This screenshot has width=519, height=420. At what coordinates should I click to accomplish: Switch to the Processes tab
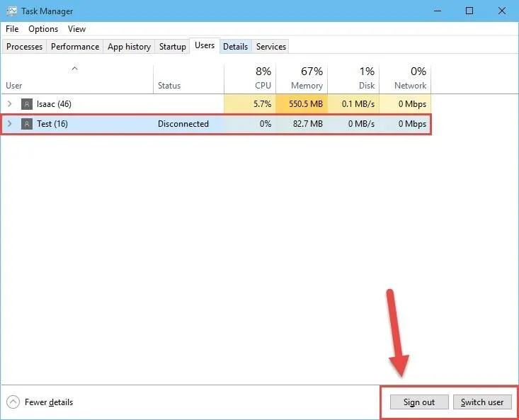click(x=25, y=46)
